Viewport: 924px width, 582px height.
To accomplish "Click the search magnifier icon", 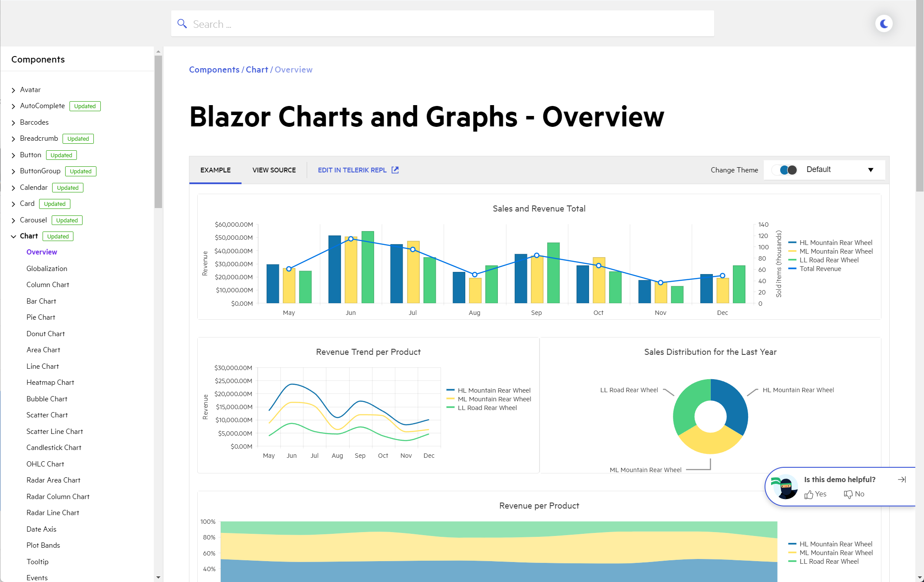I will pos(182,24).
